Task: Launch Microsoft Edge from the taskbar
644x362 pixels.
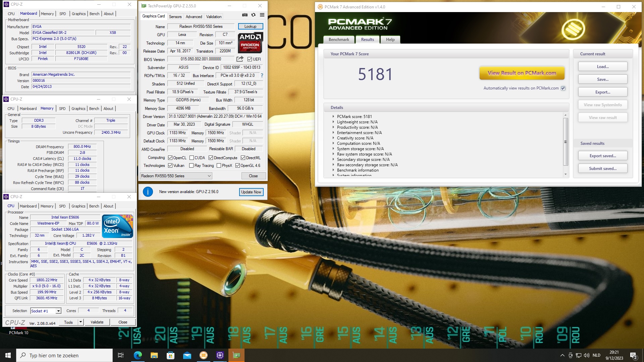Action: point(138,355)
